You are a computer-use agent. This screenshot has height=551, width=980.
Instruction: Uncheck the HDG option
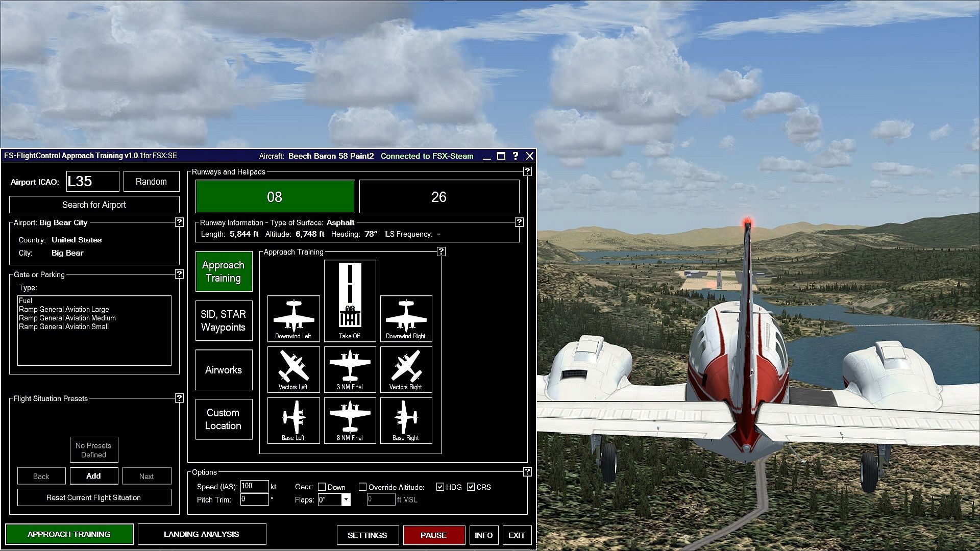coord(440,487)
